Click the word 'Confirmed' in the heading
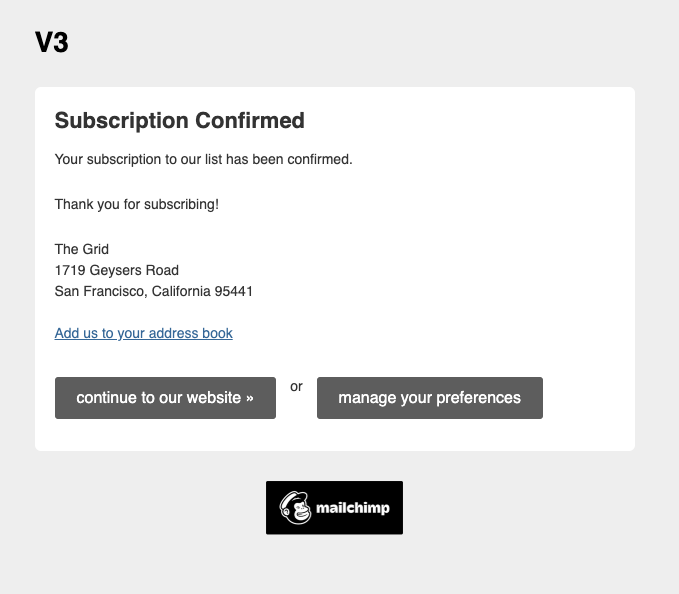 pyautogui.click(x=250, y=120)
